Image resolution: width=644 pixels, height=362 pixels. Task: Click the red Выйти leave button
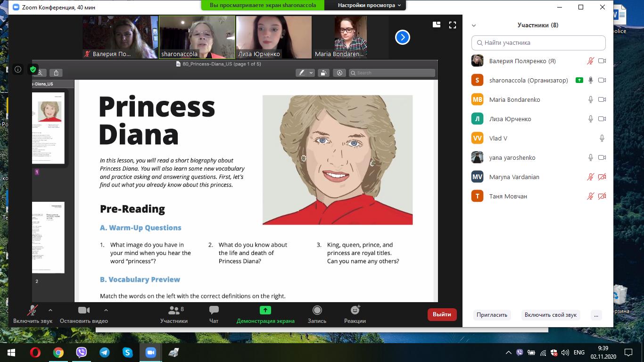(442, 314)
